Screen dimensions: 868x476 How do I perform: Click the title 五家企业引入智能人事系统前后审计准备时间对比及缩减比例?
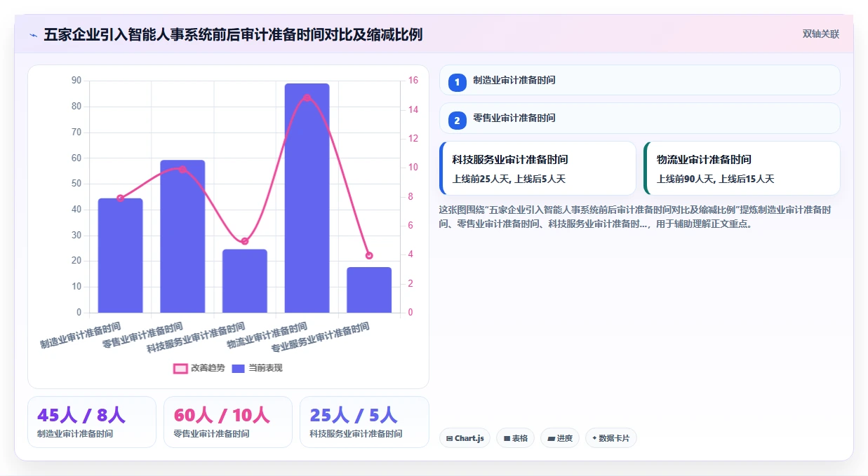click(x=233, y=35)
